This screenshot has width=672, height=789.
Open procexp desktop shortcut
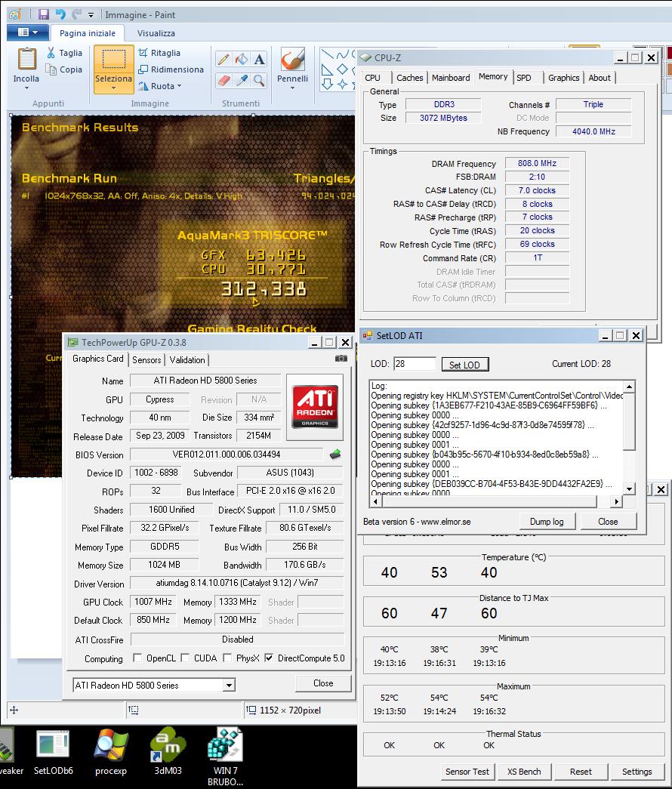111,753
